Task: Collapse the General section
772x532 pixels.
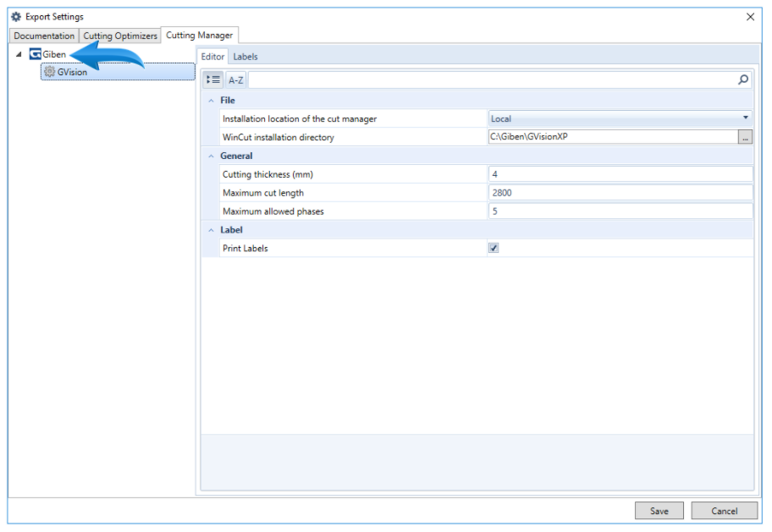Action: pos(212,156)
